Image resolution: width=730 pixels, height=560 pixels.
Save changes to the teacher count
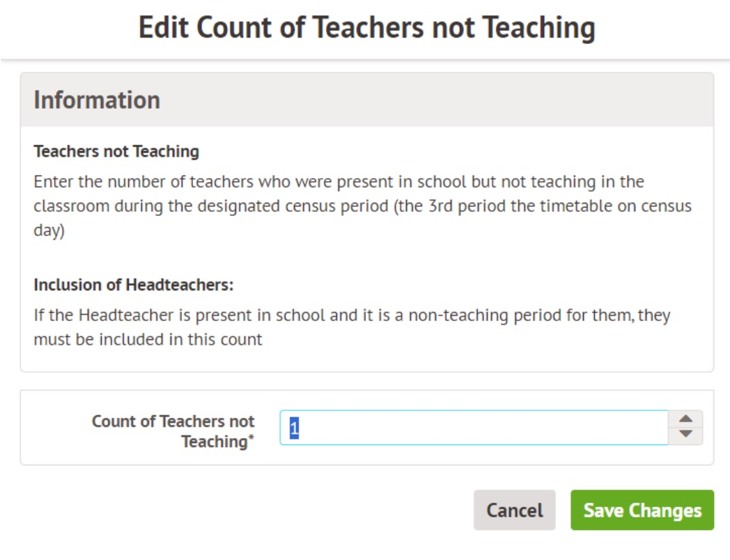pyautogui.click(x=642, y=511)
